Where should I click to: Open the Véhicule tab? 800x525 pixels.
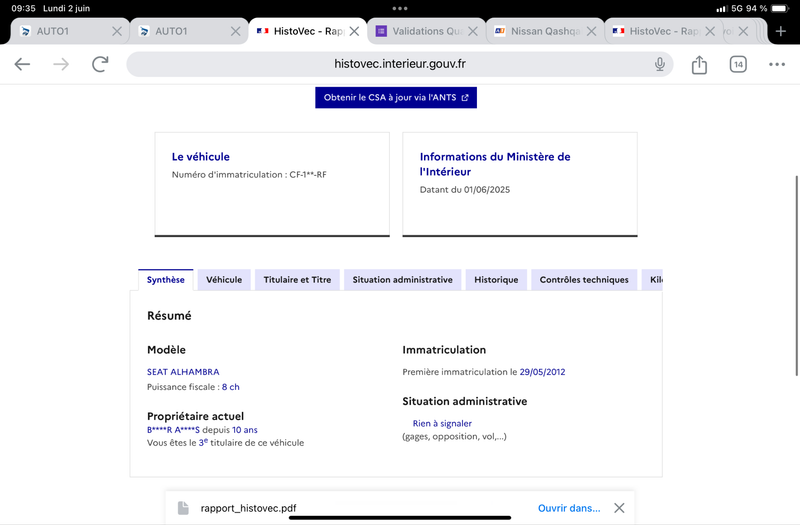pos(224,280)
